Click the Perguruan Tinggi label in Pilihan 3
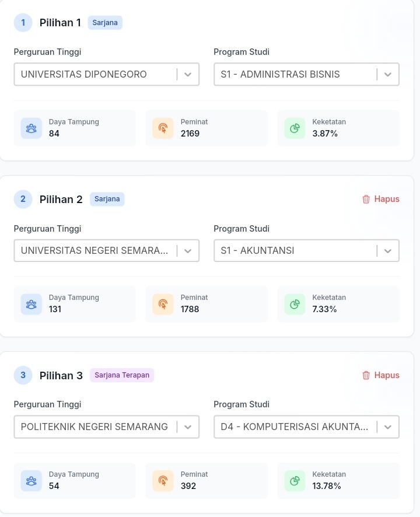The height and width of the screenshot is (517, 420). tap(47, 404)
